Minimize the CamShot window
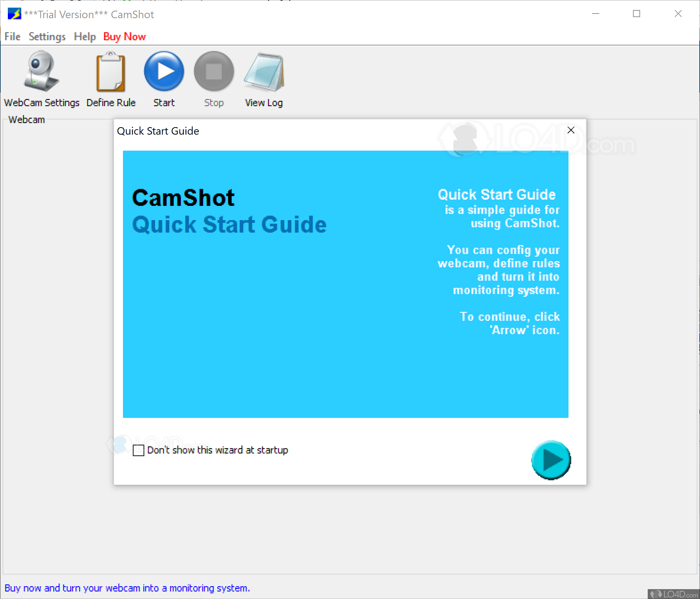This screenshot has width=700, height=599. (596, 14)
